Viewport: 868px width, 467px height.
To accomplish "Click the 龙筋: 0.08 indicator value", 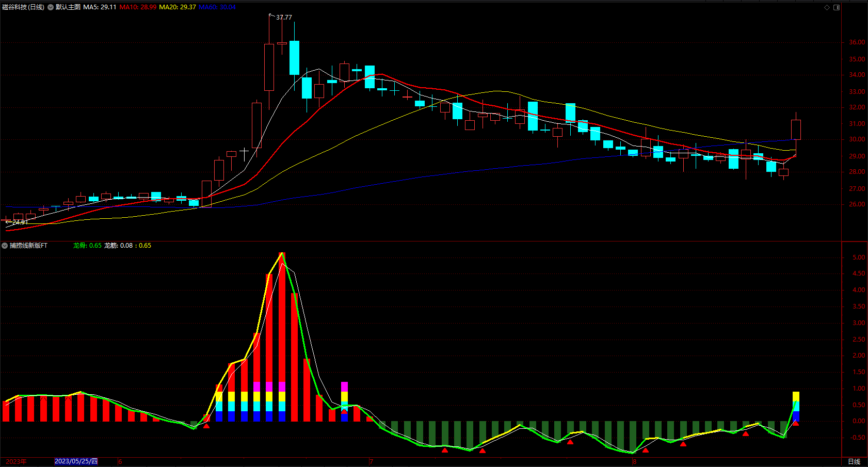I will pyautogui.click(x=118, y=246).
